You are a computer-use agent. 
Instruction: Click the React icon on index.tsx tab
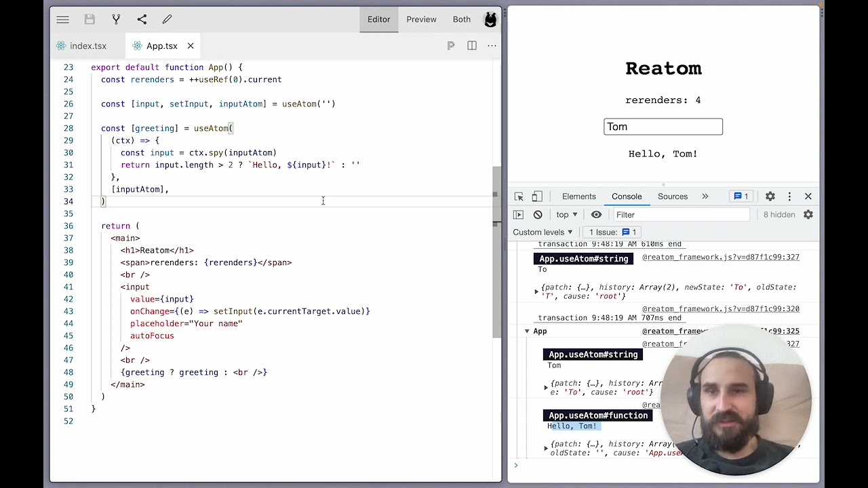click(62, 46)
